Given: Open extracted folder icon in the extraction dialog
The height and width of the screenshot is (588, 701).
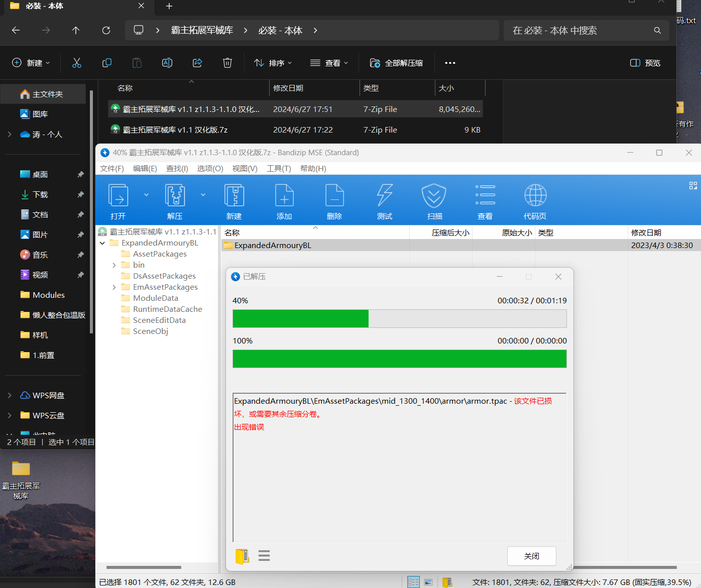Looking at the screenshot, I should coord(242,556).
